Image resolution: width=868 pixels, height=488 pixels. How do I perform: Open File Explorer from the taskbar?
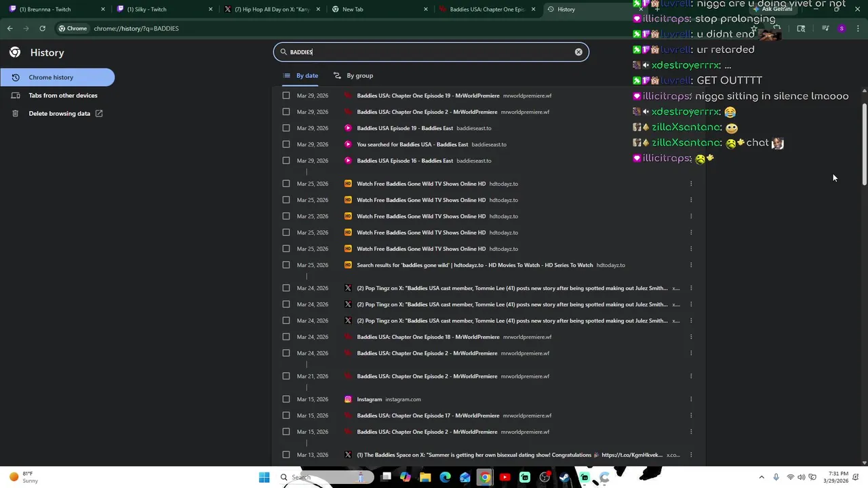pos(425,477)
